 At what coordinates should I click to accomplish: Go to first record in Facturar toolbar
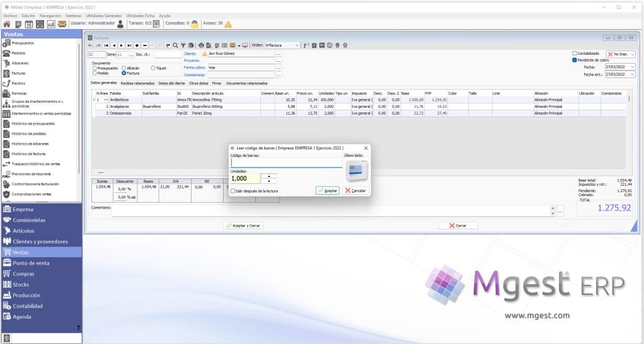[x=106, y=45]
